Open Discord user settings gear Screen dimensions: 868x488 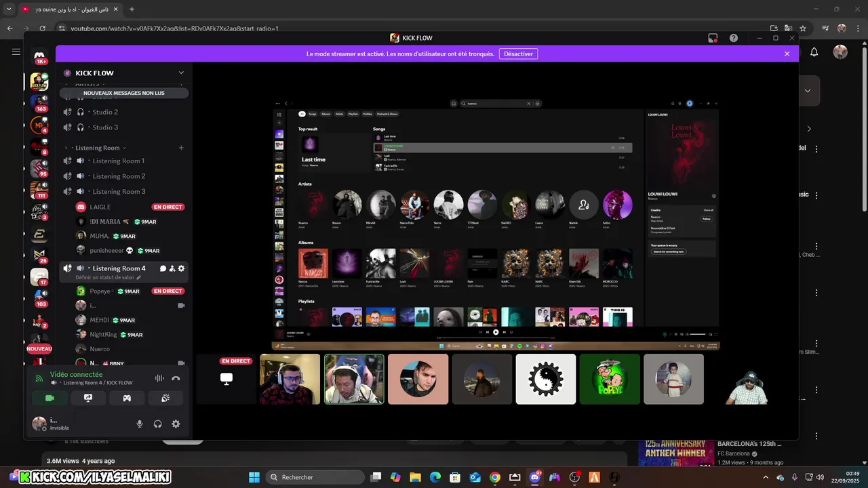tap(176, 424)
